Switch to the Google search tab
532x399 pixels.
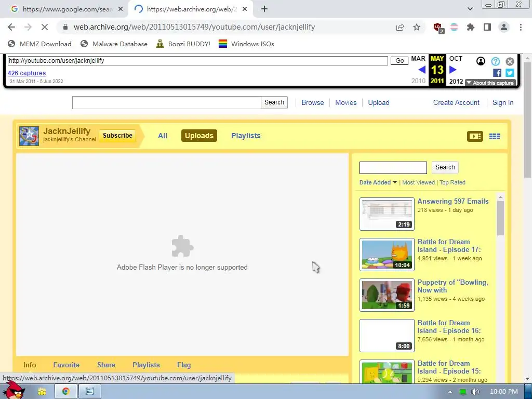click(x=64, y=9)
